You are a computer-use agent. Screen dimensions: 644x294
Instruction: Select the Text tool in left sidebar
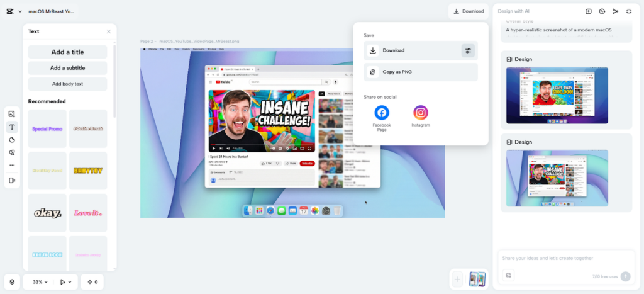point(12,127)
